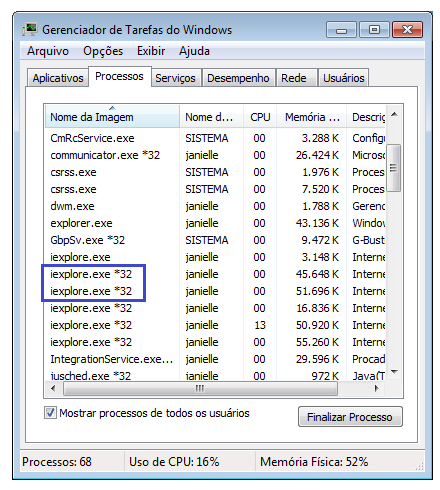Click the 43.136 K memory cell

(x=317, y=223)
